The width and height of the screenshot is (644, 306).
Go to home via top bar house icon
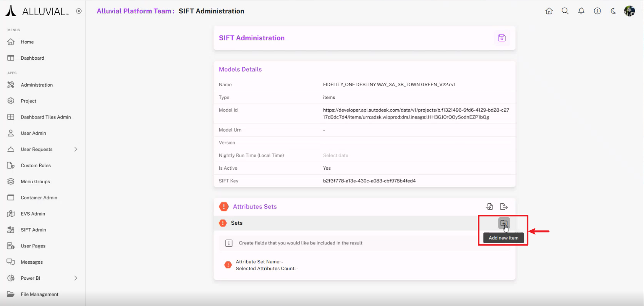[549, 11]
